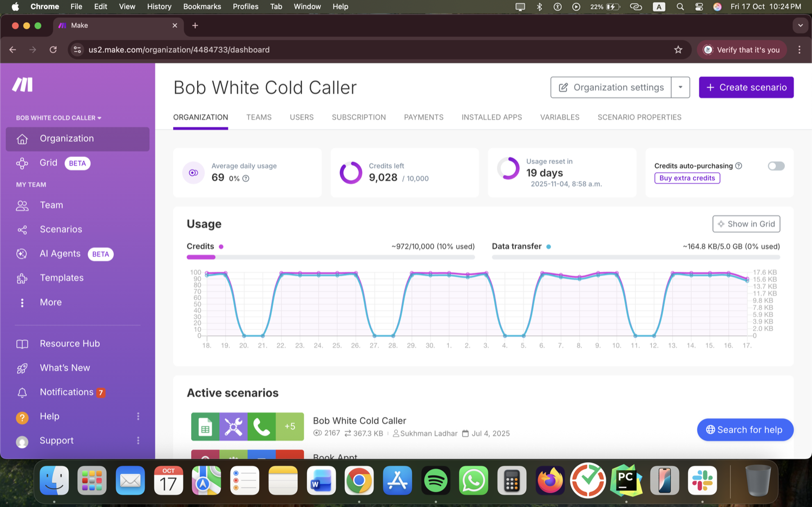The width and height of the screenshot is (812, 507).
Task: Expand Chrome tab search chevron
Action: point(800,25)
